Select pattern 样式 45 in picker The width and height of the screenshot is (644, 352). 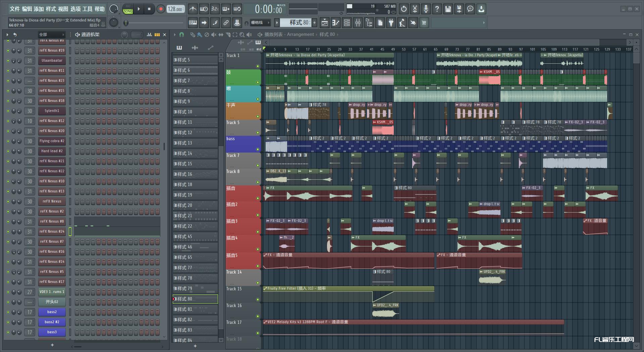pyautogui.click(x=195, y=237)
